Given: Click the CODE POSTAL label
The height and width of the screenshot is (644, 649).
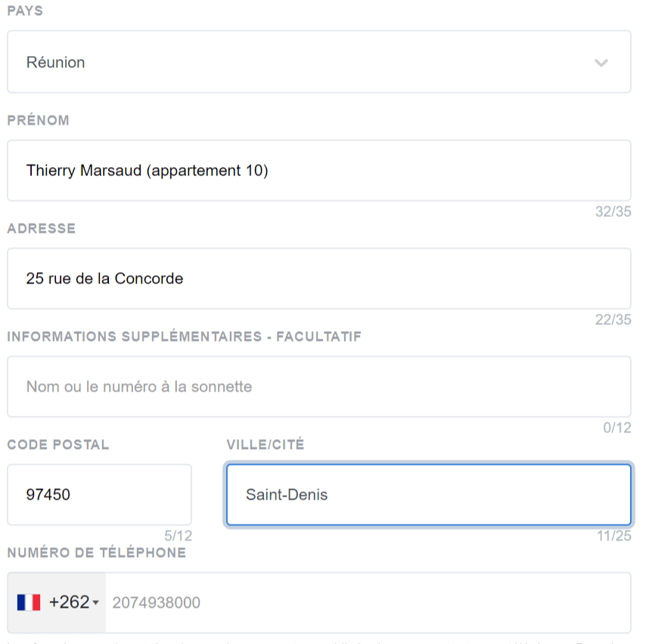Looking at the screenshot, I should (58, 444).
